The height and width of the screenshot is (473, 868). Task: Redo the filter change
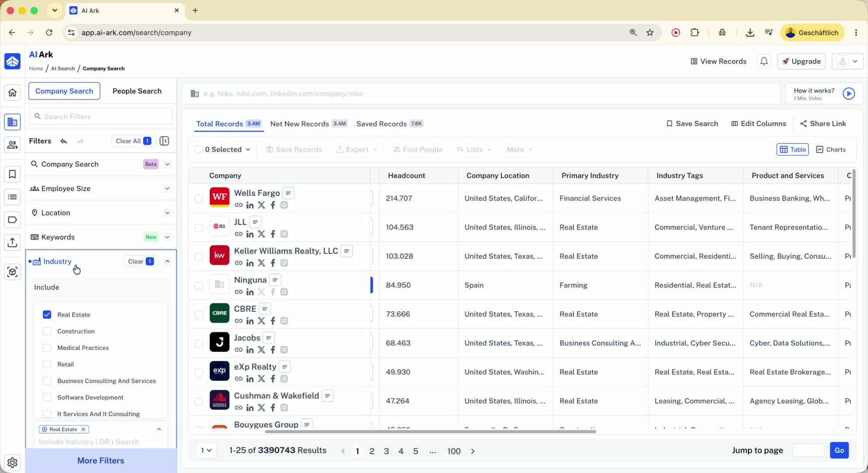pos(80,141)
